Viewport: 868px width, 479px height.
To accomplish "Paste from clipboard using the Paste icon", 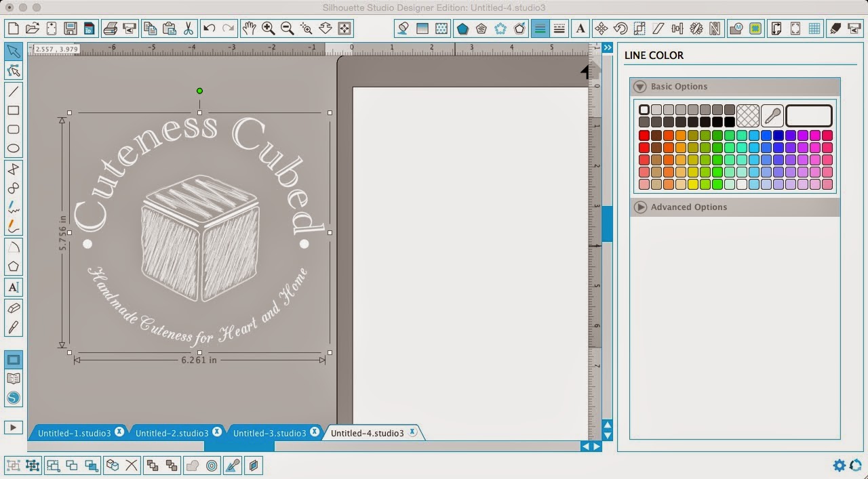I will pyautogui.click(x=170, y=28).
